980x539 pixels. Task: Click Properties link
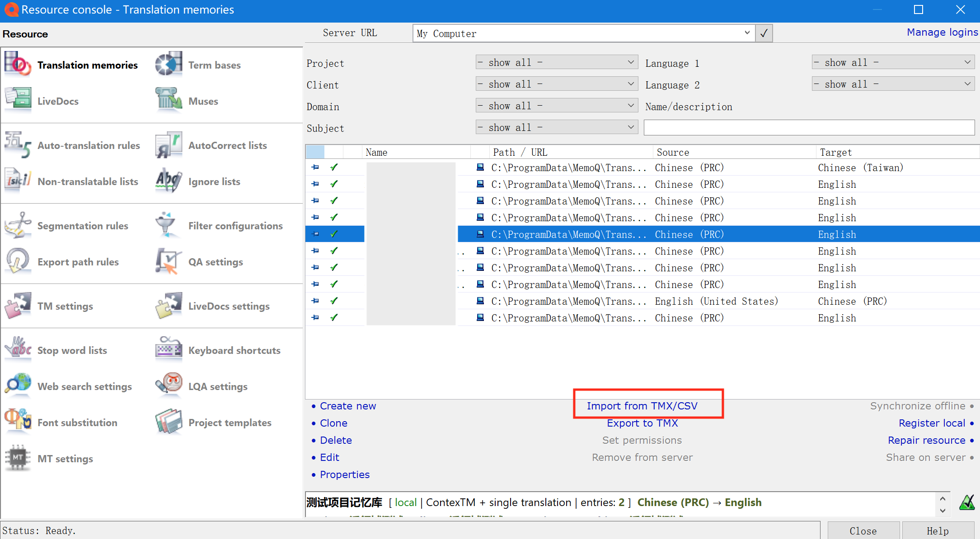[344, 474]
